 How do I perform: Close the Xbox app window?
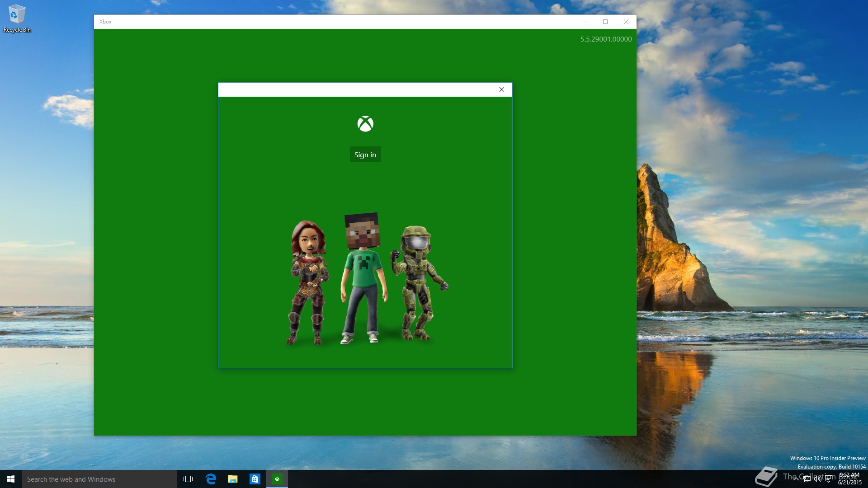click(x=626, y=22)
